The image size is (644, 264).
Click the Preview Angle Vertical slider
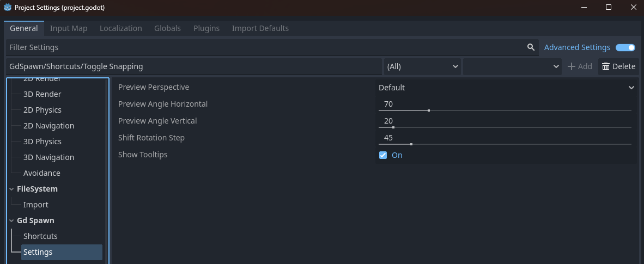(x=505, y=127)
